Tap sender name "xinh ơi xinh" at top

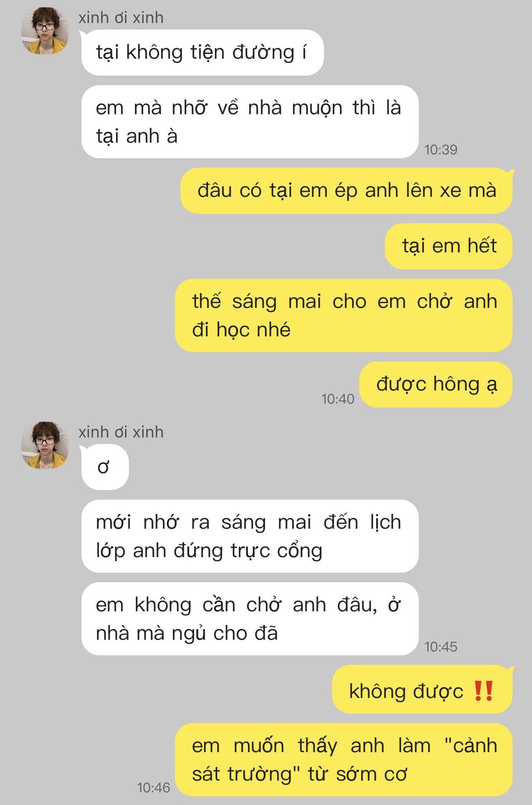click(121, 18)
